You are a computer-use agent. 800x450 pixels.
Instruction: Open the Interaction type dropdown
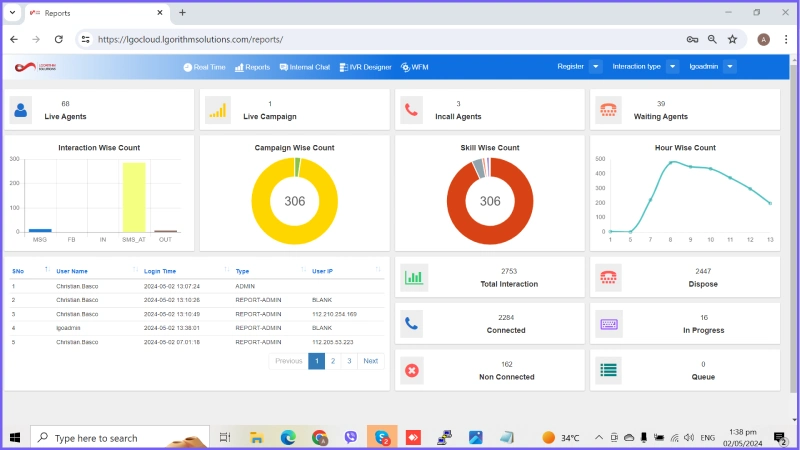(x=671, y=67)
